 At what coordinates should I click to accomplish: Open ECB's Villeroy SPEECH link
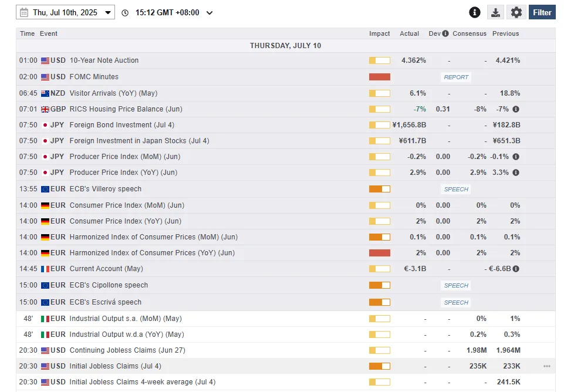point(456,190)
